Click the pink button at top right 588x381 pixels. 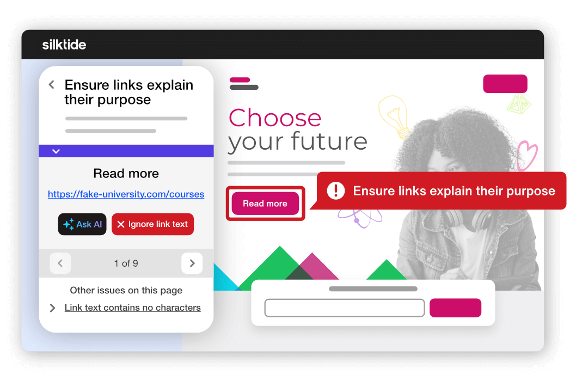click(x=505, y=84)
